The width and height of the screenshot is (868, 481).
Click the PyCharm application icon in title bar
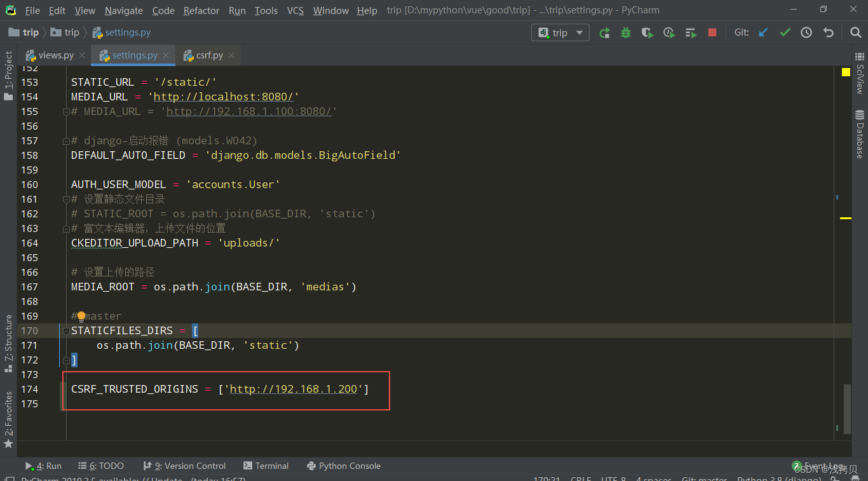pos(11,10)
